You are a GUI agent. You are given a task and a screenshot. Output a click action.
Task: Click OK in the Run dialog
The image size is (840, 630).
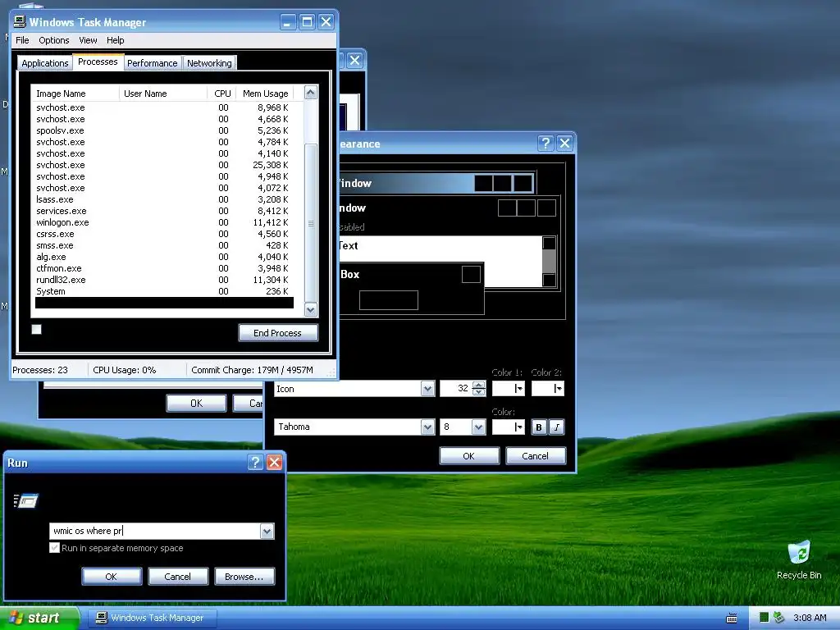click(x=112, y=577)
